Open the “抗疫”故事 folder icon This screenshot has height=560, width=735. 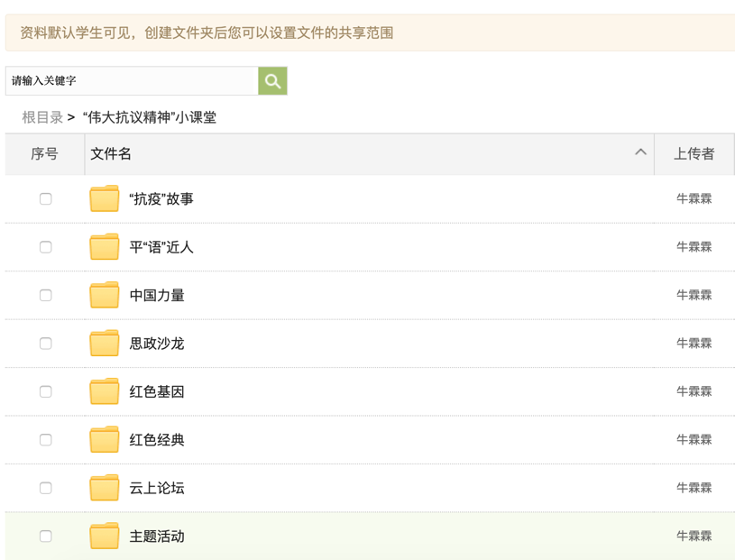point(105,198)
